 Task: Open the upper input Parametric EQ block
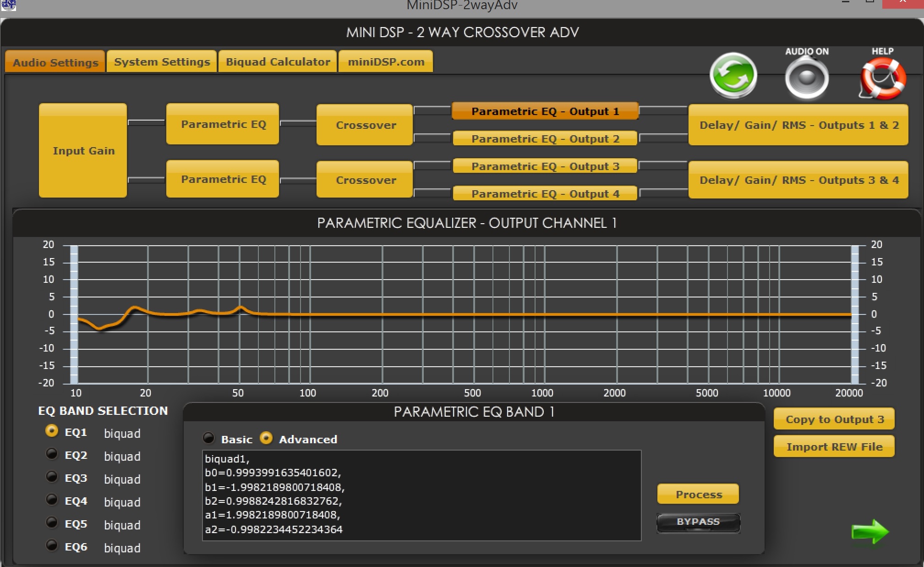pos(223,124)
